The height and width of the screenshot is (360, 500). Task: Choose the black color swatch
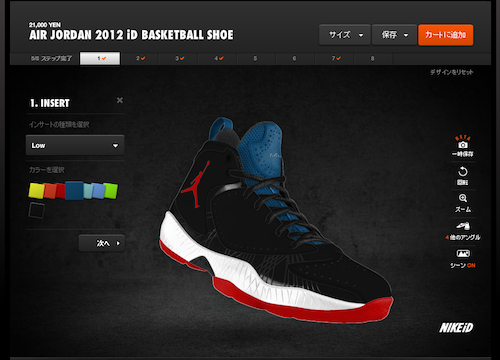click(x=36, y=210)
